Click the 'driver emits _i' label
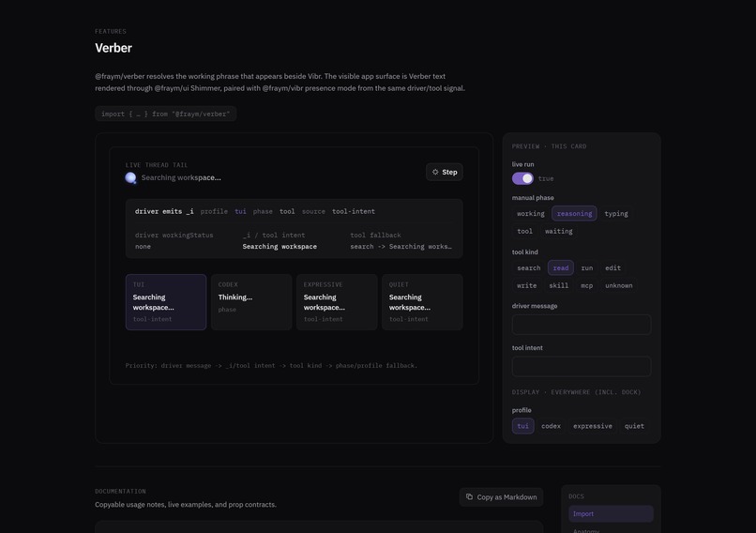Image resolution: width=756 pixels, height=533 pixels. [164, 212]
